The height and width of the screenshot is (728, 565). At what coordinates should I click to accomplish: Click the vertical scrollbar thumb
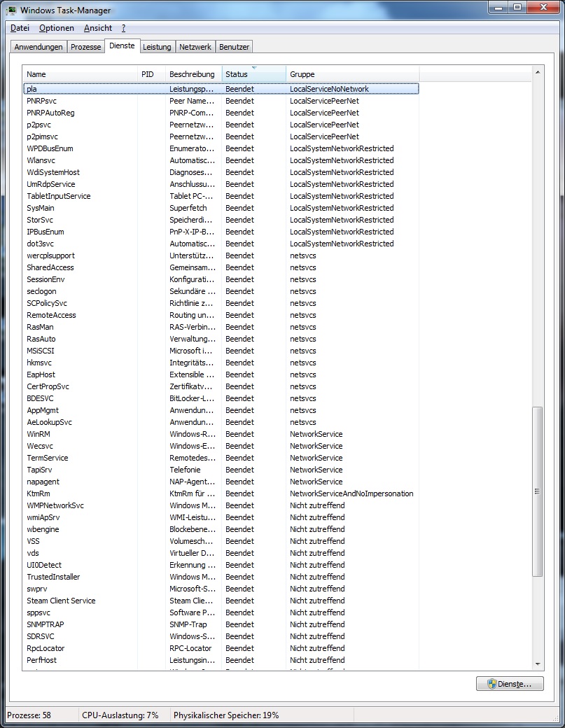coord(538,491)
